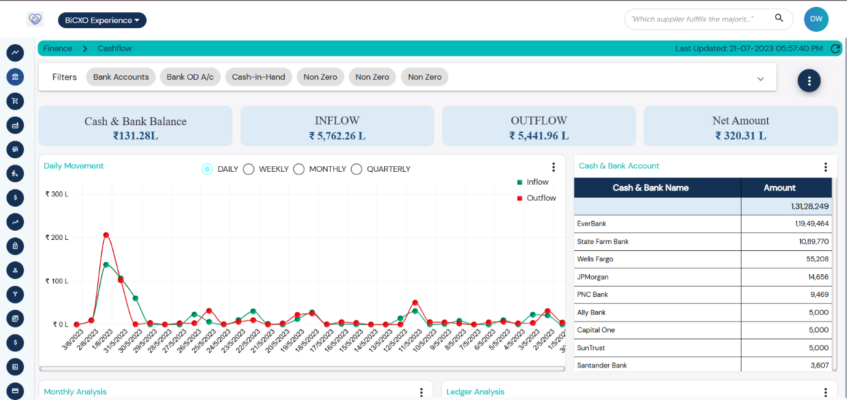Select the DAILY radio option
The image size is (847, 400).
pyautogui.click(x=207, y=169)
